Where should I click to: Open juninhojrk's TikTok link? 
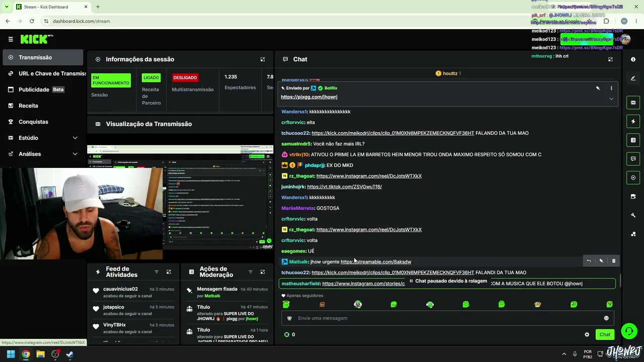(x=344, y=187)
